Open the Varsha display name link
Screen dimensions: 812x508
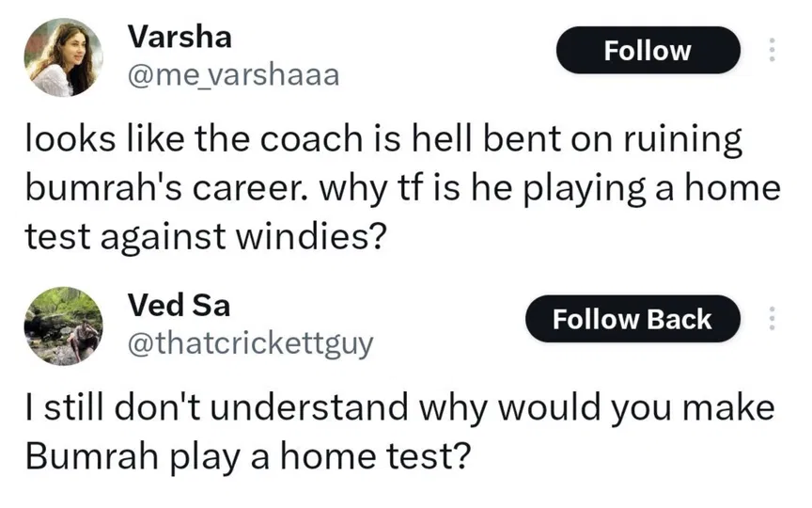coord(180,37)
